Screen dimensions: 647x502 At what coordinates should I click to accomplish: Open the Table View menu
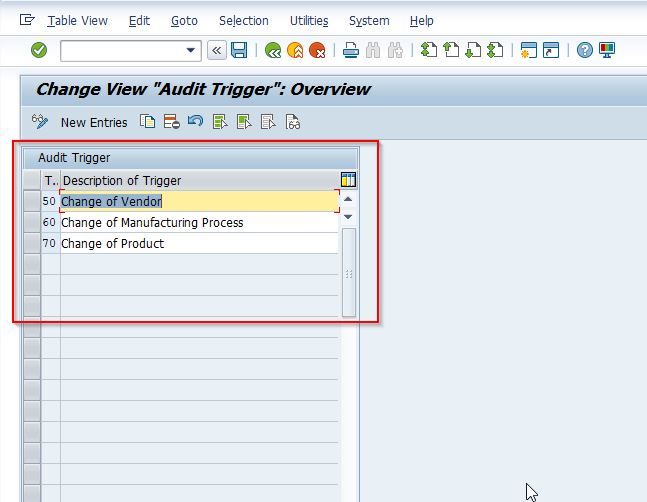78,21
